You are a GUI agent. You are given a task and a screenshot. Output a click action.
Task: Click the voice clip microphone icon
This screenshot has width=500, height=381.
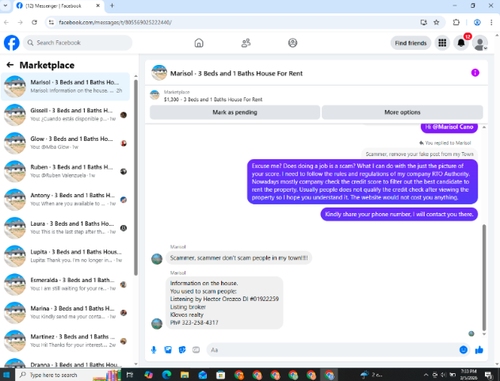pyautogui.click(x=154, y=350)
